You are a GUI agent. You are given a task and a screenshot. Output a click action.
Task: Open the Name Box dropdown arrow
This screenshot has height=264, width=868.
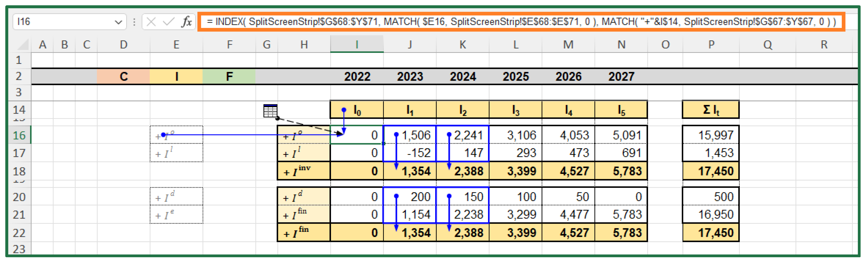point(118,22)
